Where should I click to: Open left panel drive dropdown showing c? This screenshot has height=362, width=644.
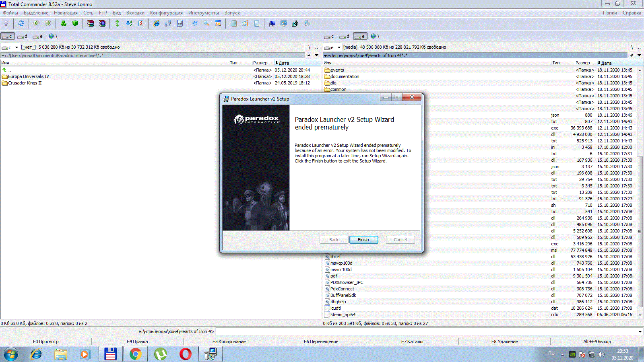pos(10,47)
